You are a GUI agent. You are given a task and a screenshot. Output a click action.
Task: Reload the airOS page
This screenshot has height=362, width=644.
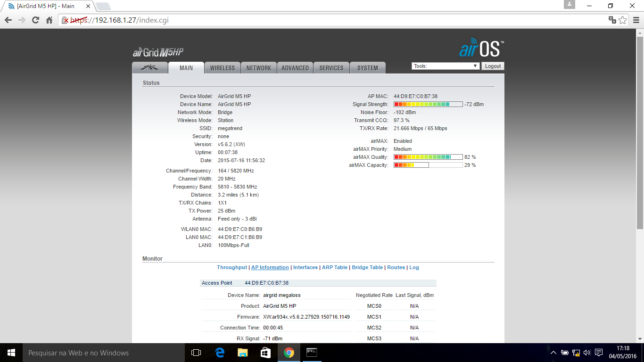35,20
